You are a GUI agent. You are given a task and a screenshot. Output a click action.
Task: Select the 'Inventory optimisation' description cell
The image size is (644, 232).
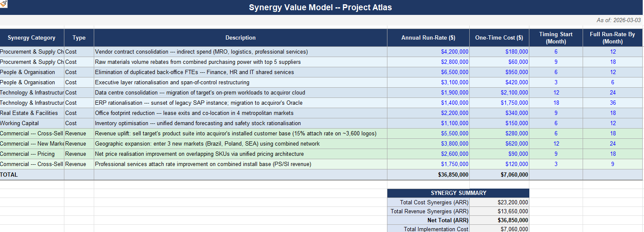pyautogui.click(x=240, y=123)
